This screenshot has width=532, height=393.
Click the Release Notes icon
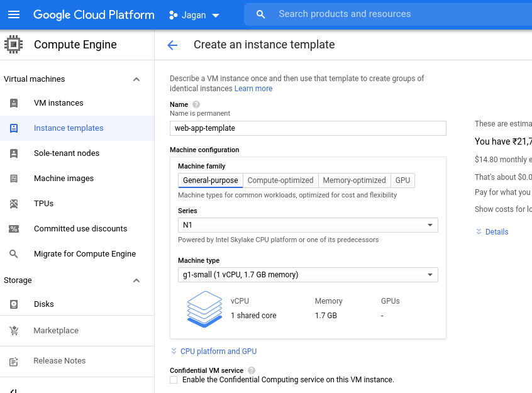tap(14, 362)
